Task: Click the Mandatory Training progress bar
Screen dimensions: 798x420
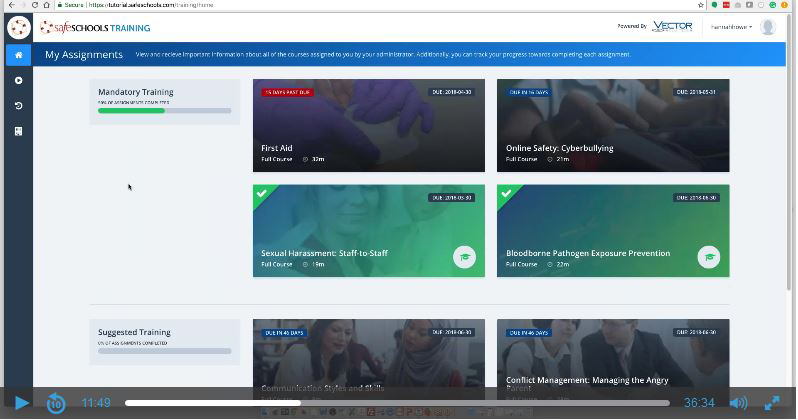Action: point(164,110)
